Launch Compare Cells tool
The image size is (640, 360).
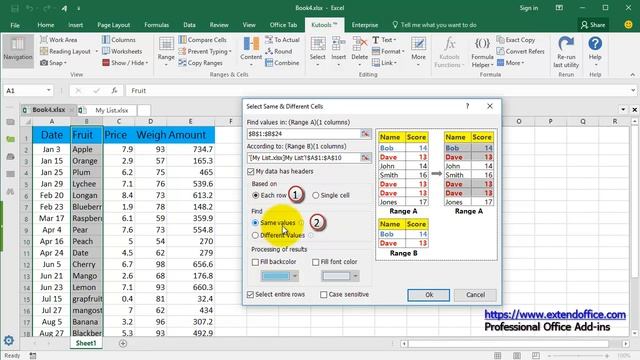pos(202,40)
